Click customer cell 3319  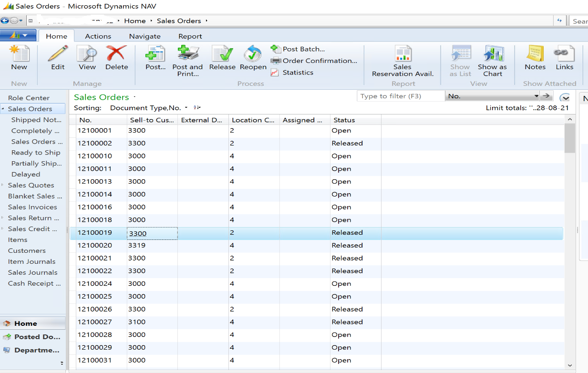152,246
